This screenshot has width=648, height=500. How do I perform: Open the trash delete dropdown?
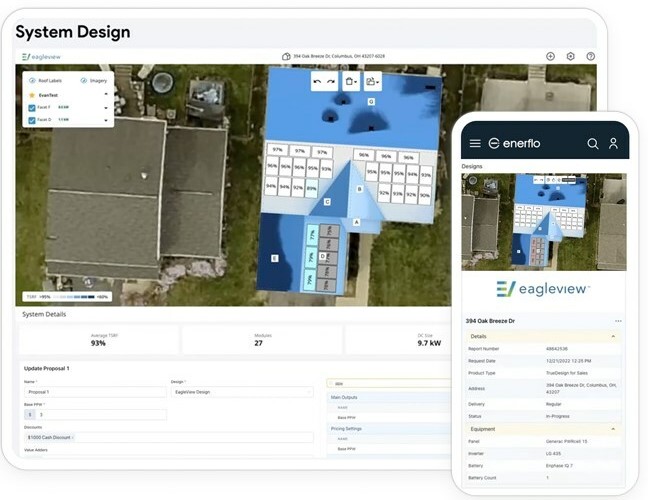tap(351, 81)
